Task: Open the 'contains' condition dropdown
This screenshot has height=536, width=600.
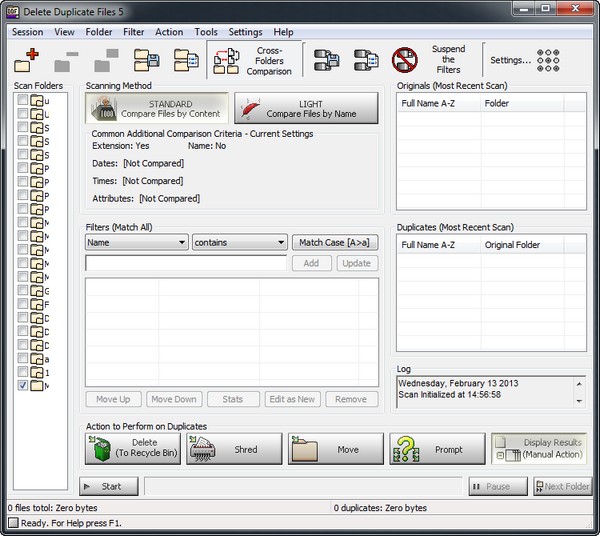Action: (x=240, y=242)
